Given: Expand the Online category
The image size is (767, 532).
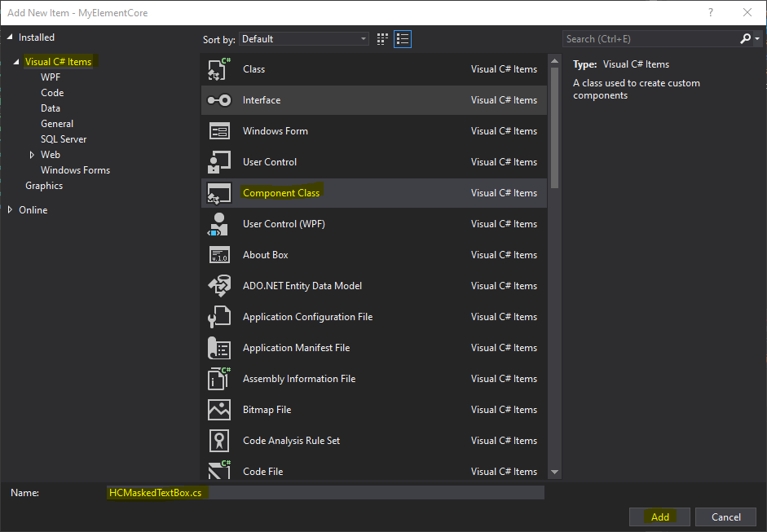Looking at the screenshot, I should (x=11, y=210).
